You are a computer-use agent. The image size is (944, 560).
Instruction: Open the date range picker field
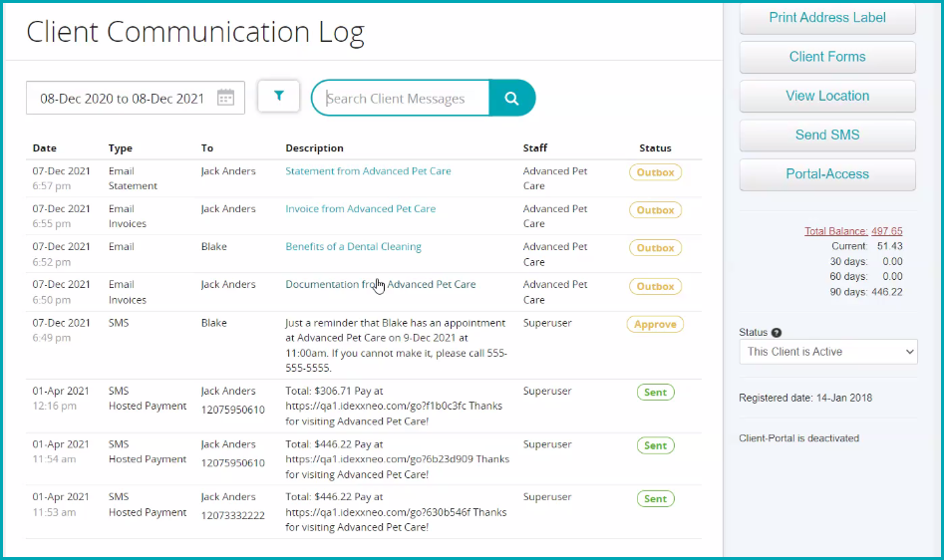[123, 98]
